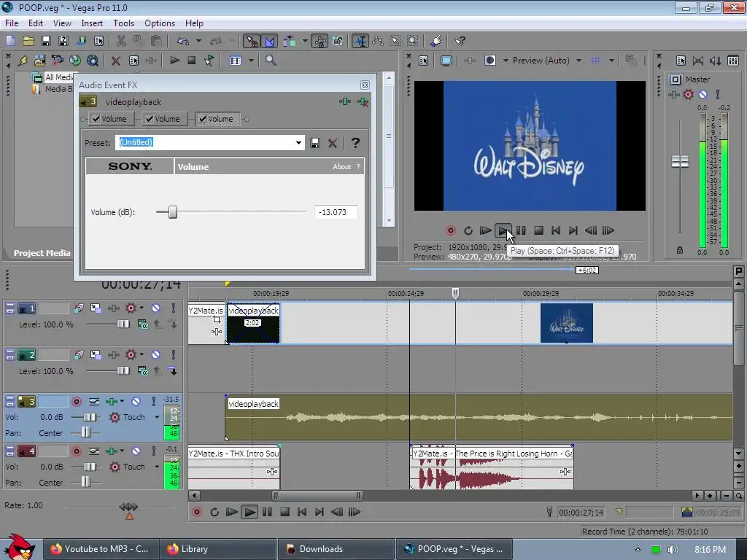Screen dimensions: 747x560
Task: Click the Open folder icon
Action: pos(28,42)
